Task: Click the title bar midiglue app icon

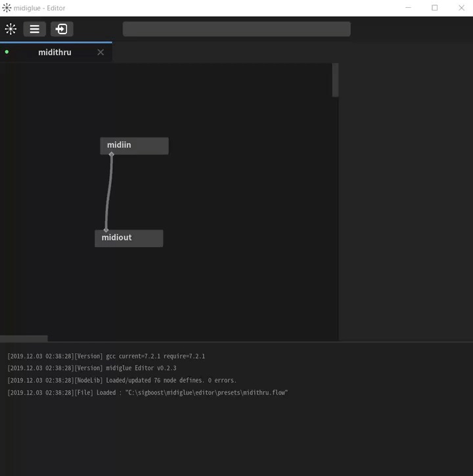Action: pos(7,8)
